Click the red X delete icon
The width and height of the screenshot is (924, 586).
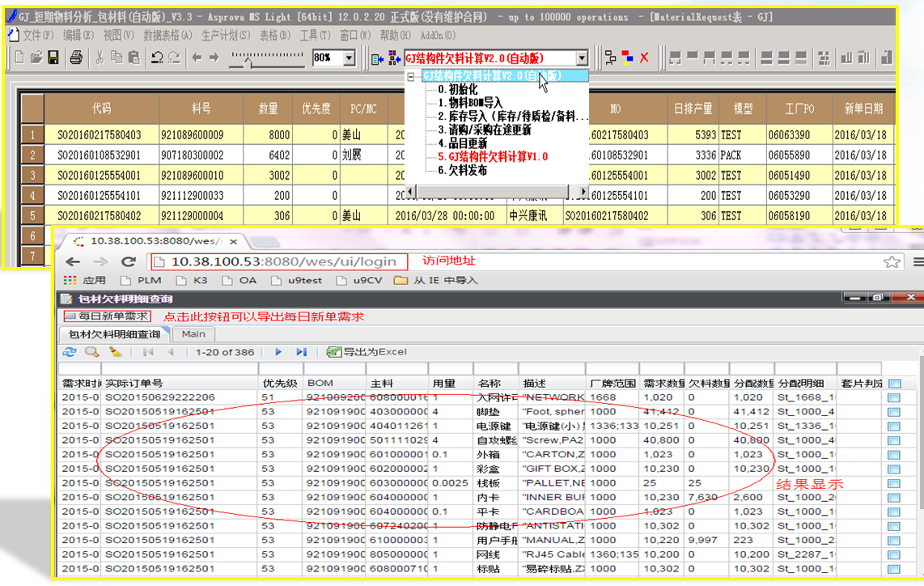tap(644, 57)
